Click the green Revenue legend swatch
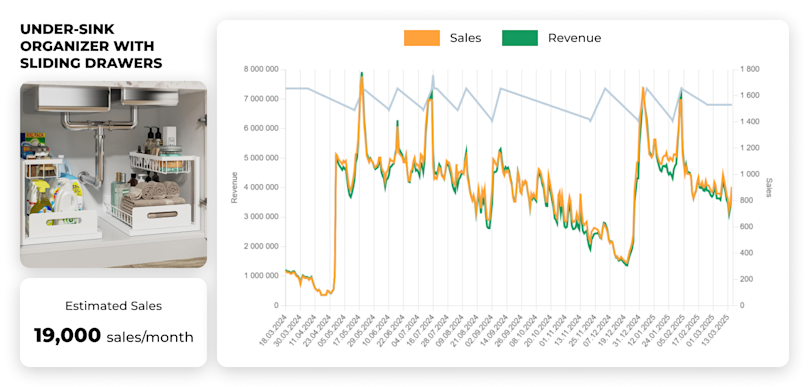 pos(520,38)
